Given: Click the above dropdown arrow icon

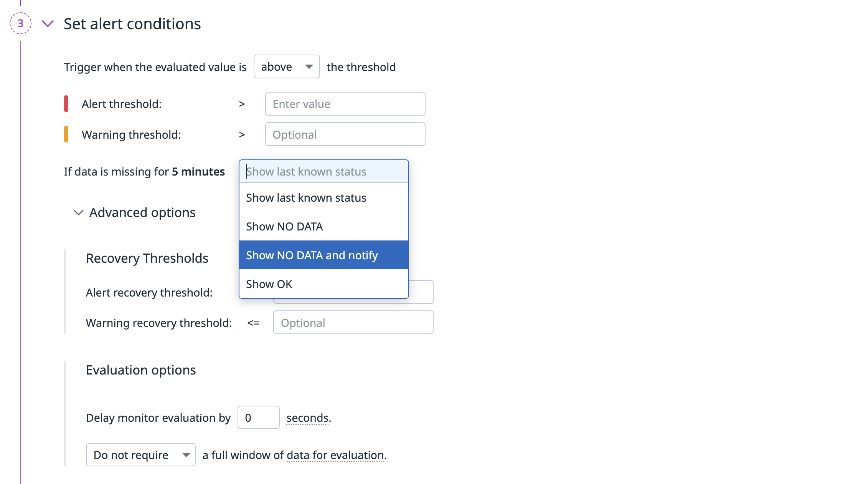Looking at the screenshot, I should (x=309, y=67).
